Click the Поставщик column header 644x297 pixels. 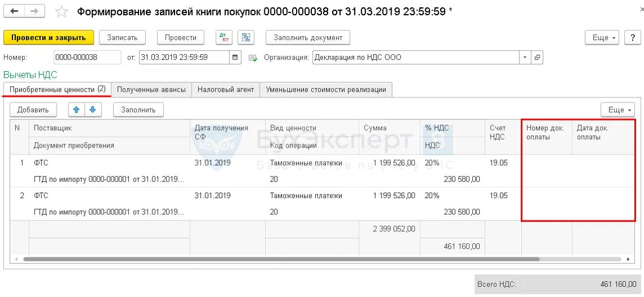click(x=110, y=128)
